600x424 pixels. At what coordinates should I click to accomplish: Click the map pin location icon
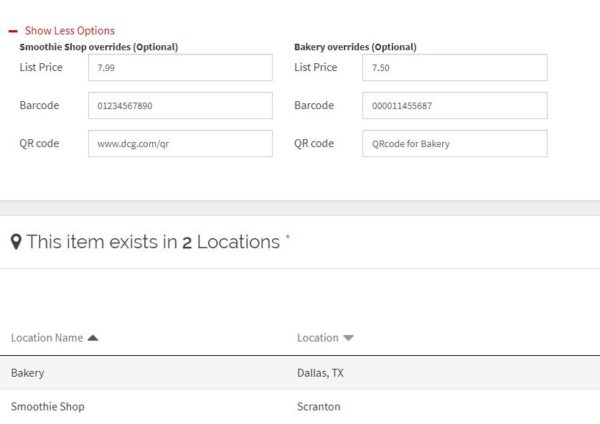pyautogui.click(x=16, y=242)
